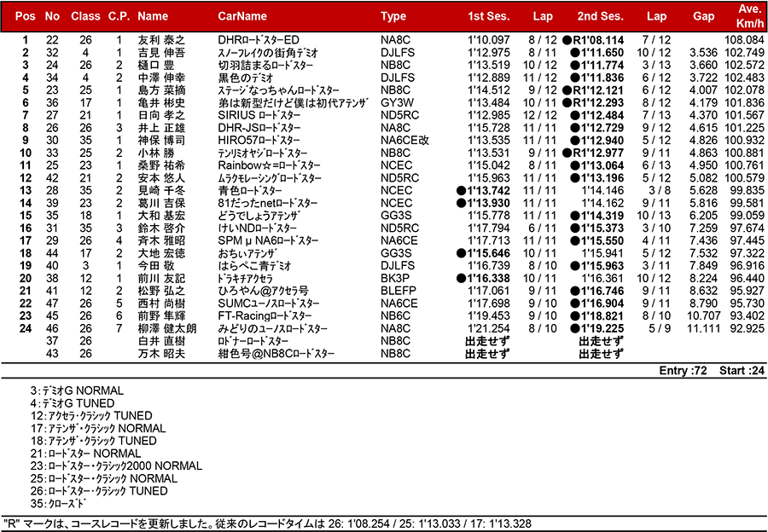Click the Entry :72 summary text
768x532 pixels.
point(683,371)
